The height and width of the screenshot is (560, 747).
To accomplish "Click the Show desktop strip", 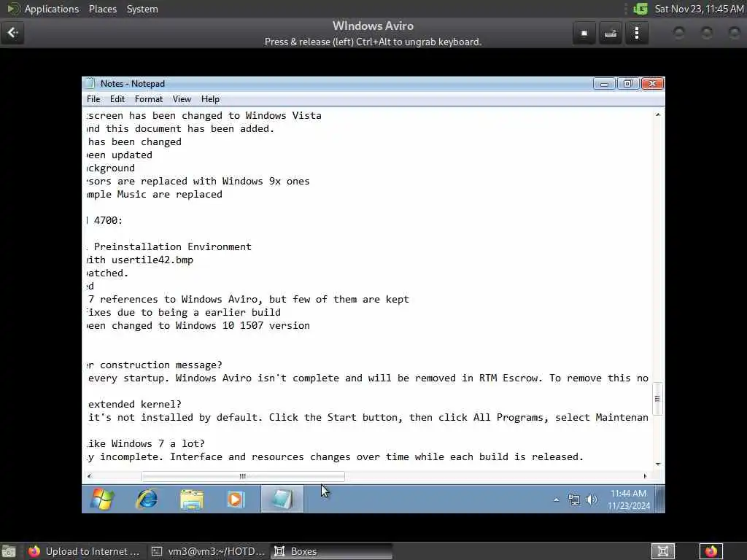I will (x=659, y=499).
